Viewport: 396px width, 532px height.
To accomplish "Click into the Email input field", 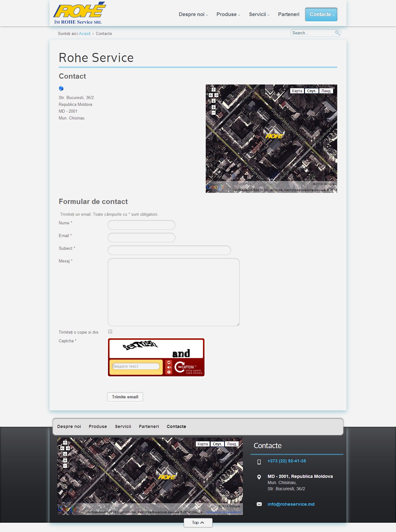I will (141, 238).
